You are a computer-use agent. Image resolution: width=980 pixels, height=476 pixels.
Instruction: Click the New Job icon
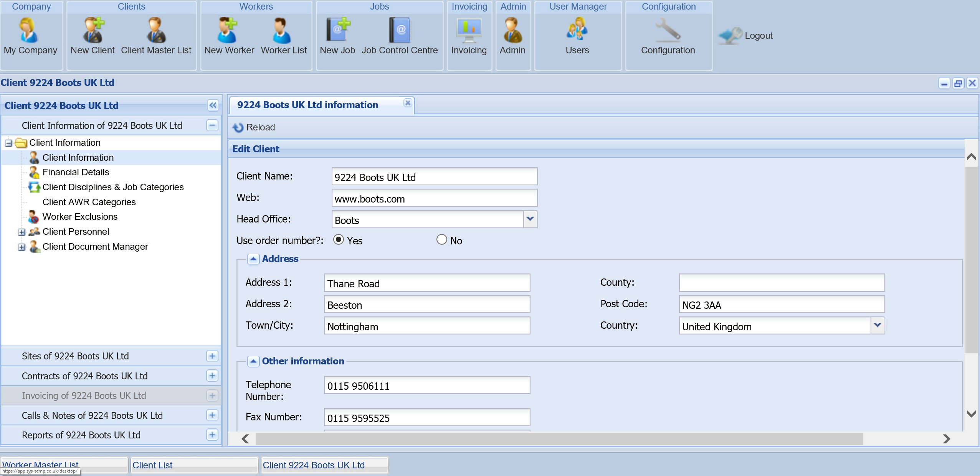click(338, 30)
